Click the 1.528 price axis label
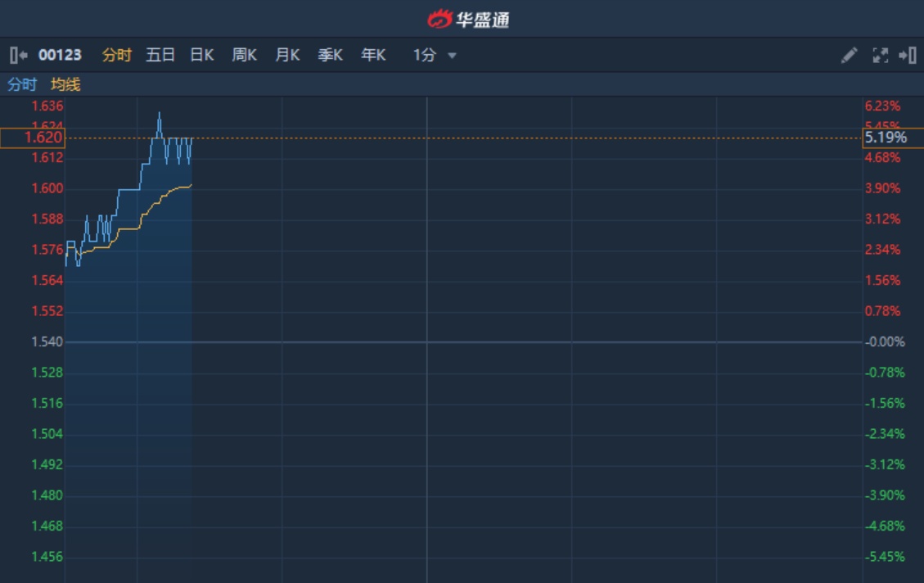 (47, 373)
